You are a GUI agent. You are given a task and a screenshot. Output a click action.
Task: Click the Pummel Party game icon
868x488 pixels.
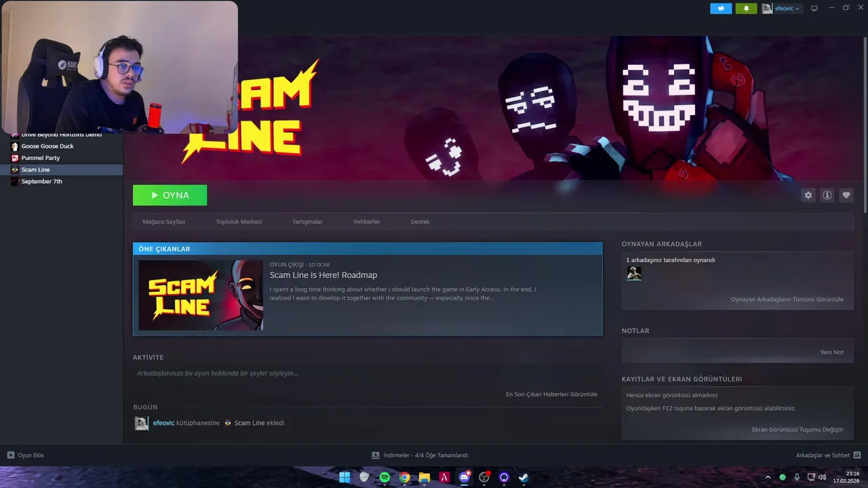tap(15, 158)
